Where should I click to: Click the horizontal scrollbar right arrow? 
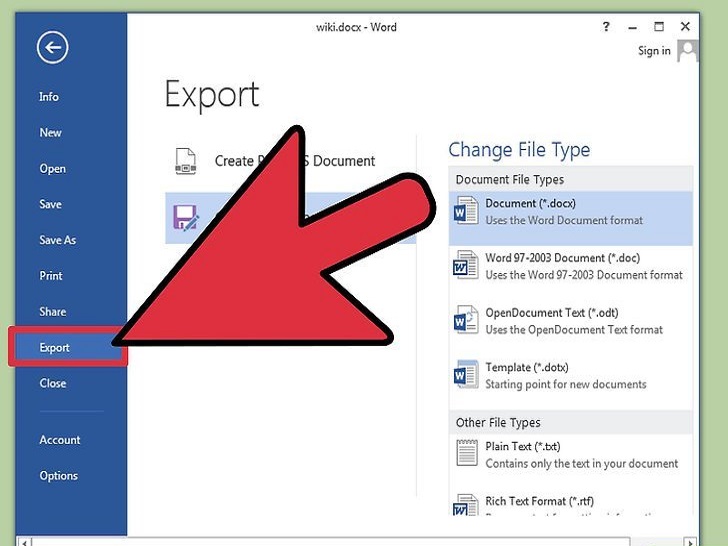[691, 542]
